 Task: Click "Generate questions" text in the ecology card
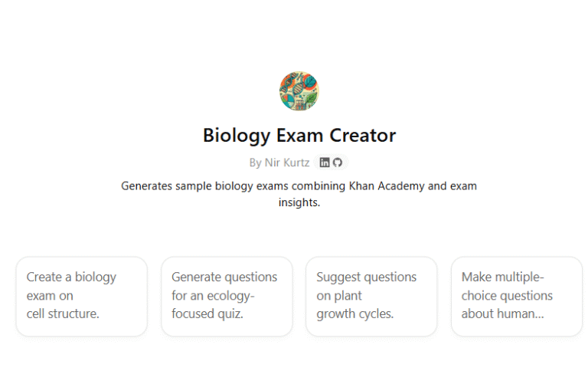[224, 277]
